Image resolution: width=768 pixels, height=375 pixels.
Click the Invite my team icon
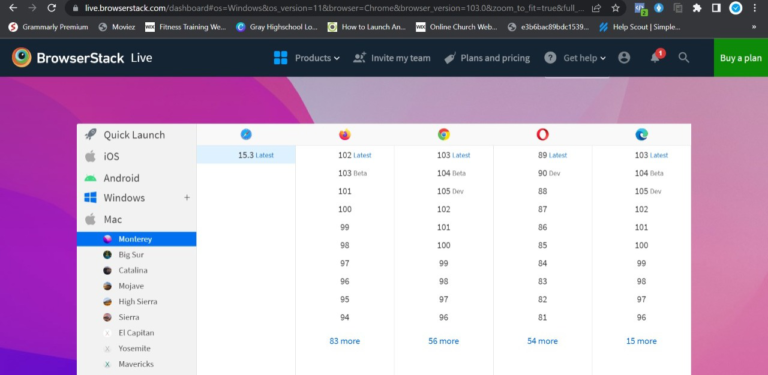pyautogui.click(x=360, y=58)
